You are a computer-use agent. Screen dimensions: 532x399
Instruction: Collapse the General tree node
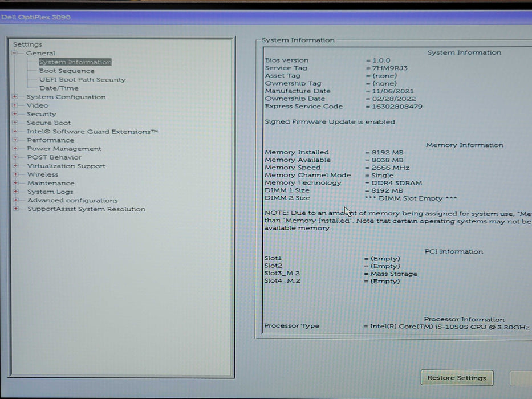14,53
